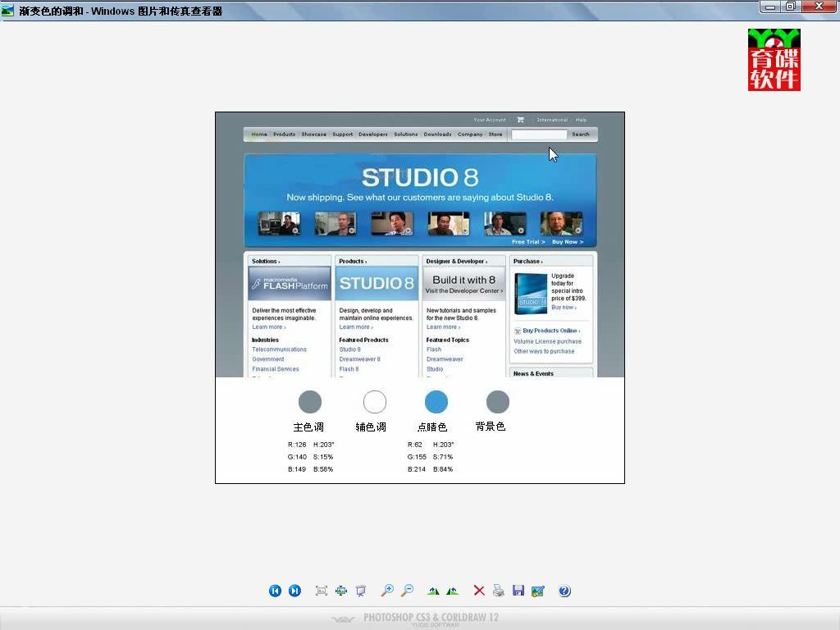Screen dimensions: 840x630
Task: Click the main tone gray swatch above 主色调
Action: click(x=309, y=402)
